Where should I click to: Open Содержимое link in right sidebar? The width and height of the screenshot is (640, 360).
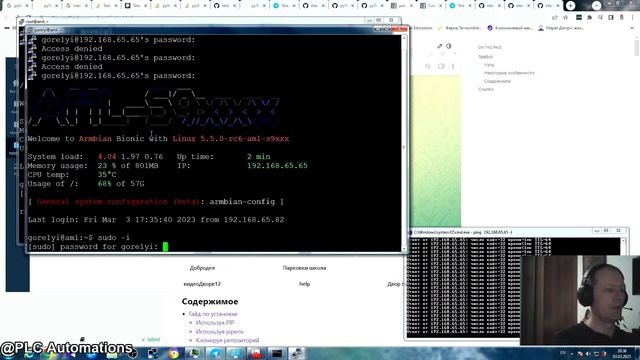(x=497, y=81)
